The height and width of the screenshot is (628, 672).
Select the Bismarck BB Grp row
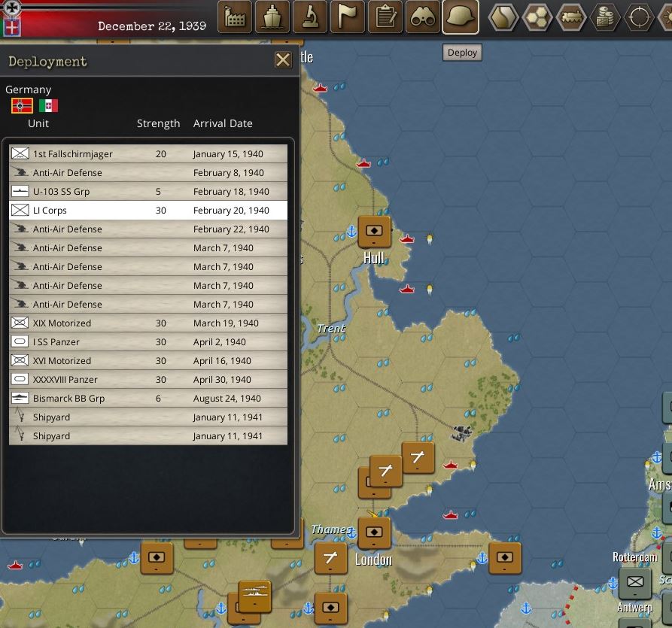(148, 399)
